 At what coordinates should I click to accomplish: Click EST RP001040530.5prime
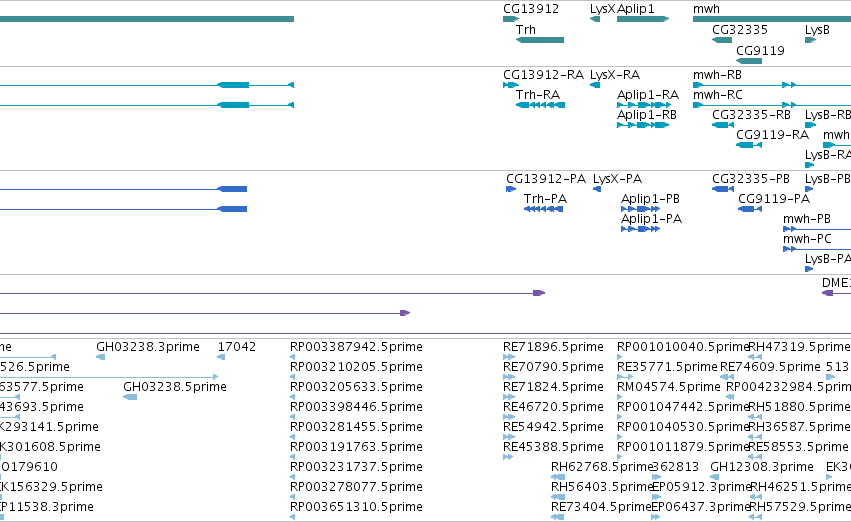click(x=683, y=427)
